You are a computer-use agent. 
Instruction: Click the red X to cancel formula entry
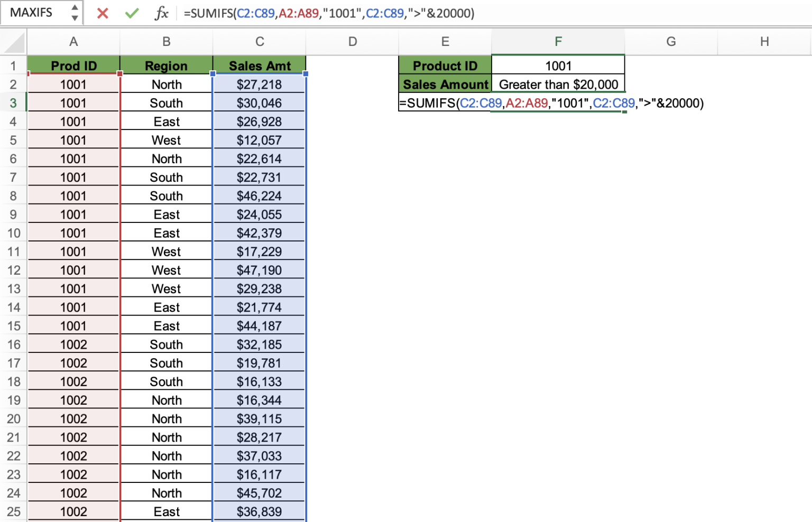[103, 13]
